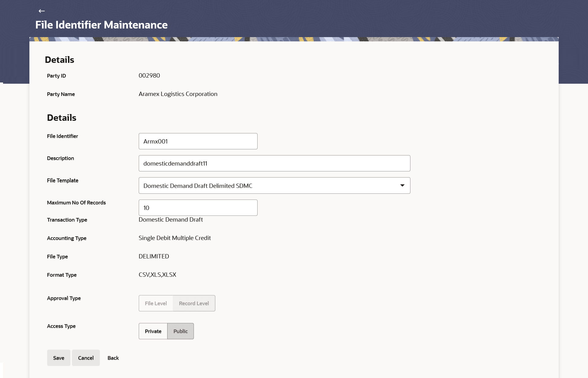
Task: Expand template options via the dropdown chevron
Action: coord(402,185)
